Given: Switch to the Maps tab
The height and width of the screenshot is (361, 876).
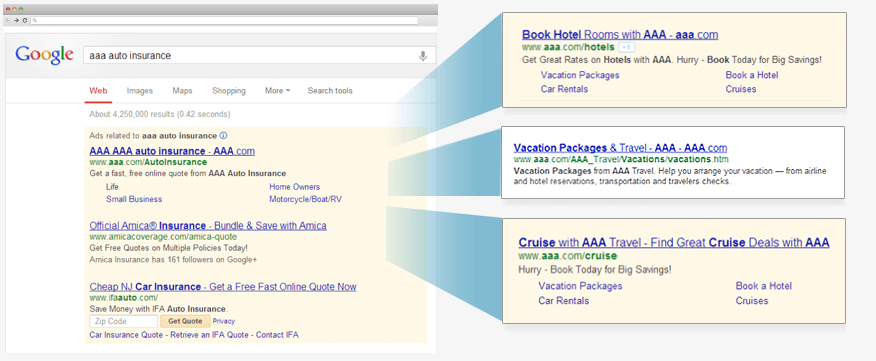Looking at the screenshot, I should click(182, 91).
